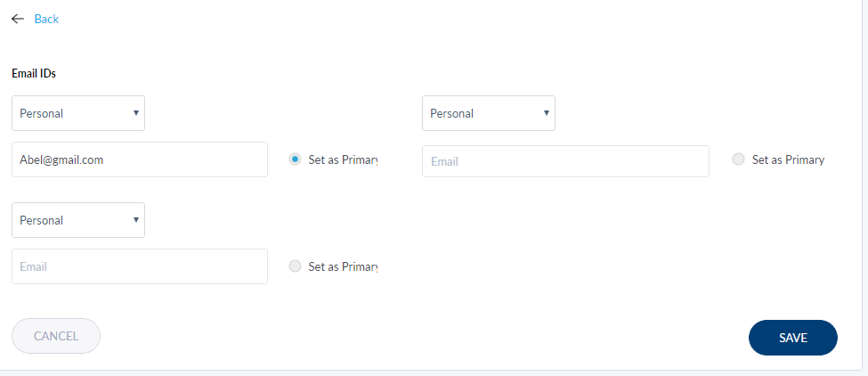
Task: Click the back arrow icon
Action: [17, 19]
